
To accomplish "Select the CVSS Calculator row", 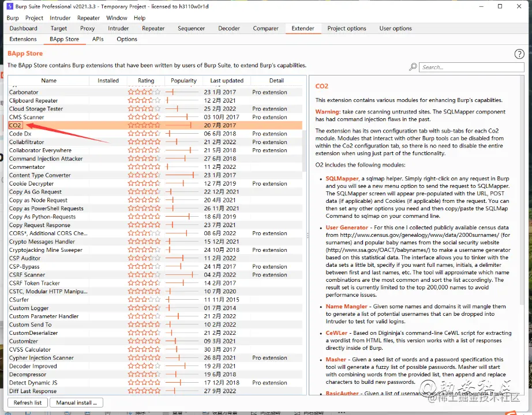I will pyautogui.click(x=155, y=349).
